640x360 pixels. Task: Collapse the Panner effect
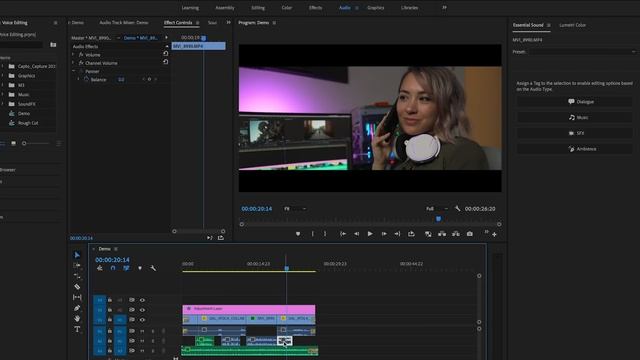(x=73, y=71)
